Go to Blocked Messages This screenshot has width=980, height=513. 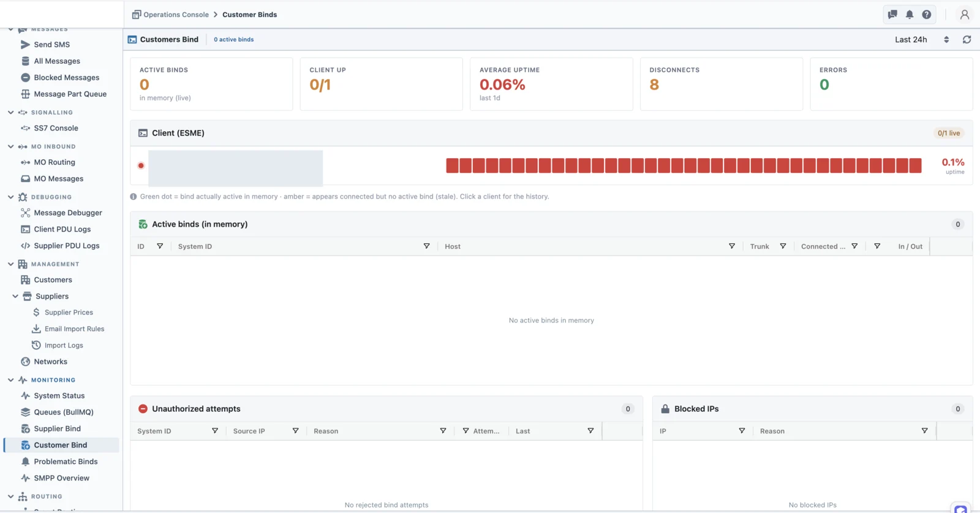(66, 78)
